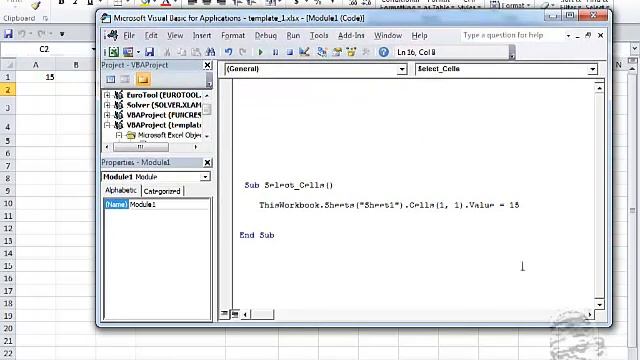This screenshot has height=360, width=640.
Task: Click the Cut scissors icon in VBA toolbar
Action: click(x=167, y=52)
